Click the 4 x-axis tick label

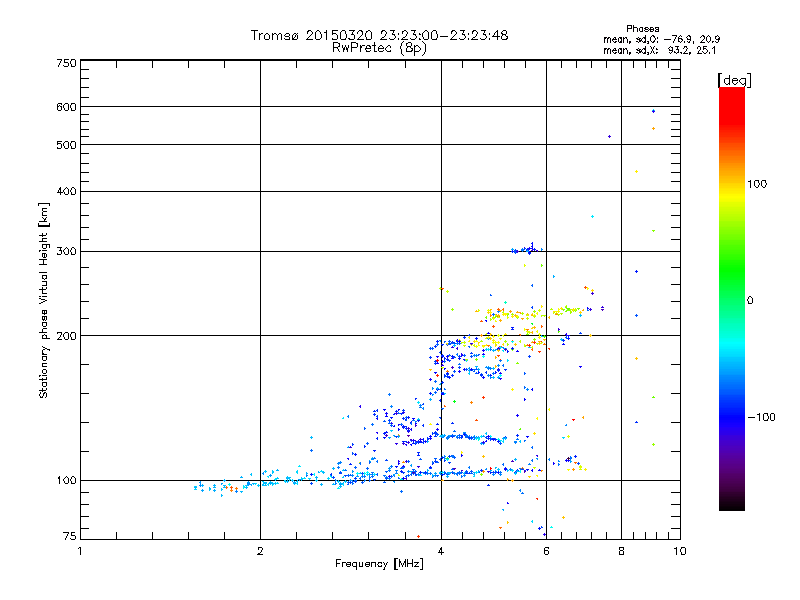point(441,551)
